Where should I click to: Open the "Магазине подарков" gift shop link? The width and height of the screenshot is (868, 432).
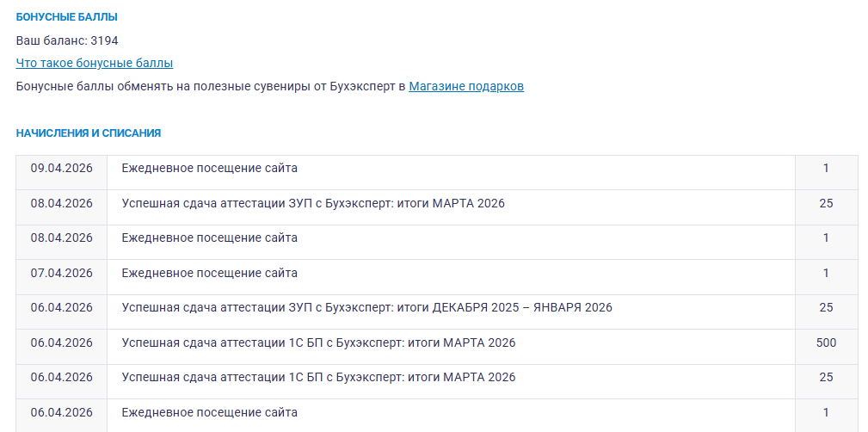pos(466,86)
